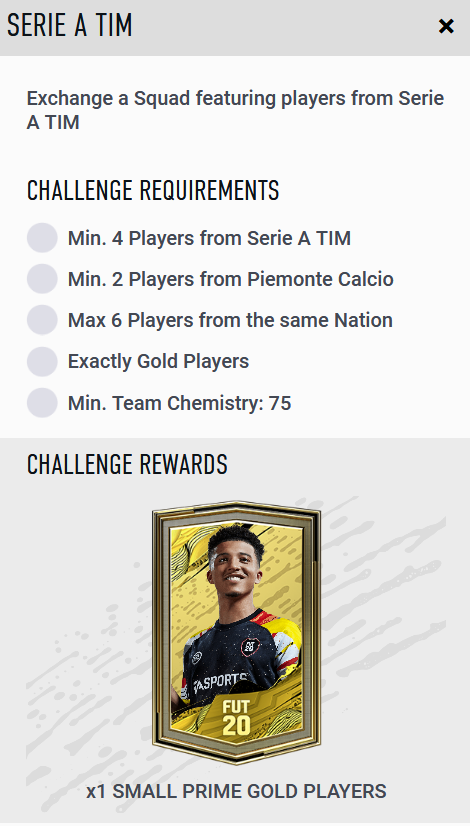Image resolution: width=470 pixels, height=826 pixels.
Task: Close the Serie A TIM panel
Action: [446, 26]
